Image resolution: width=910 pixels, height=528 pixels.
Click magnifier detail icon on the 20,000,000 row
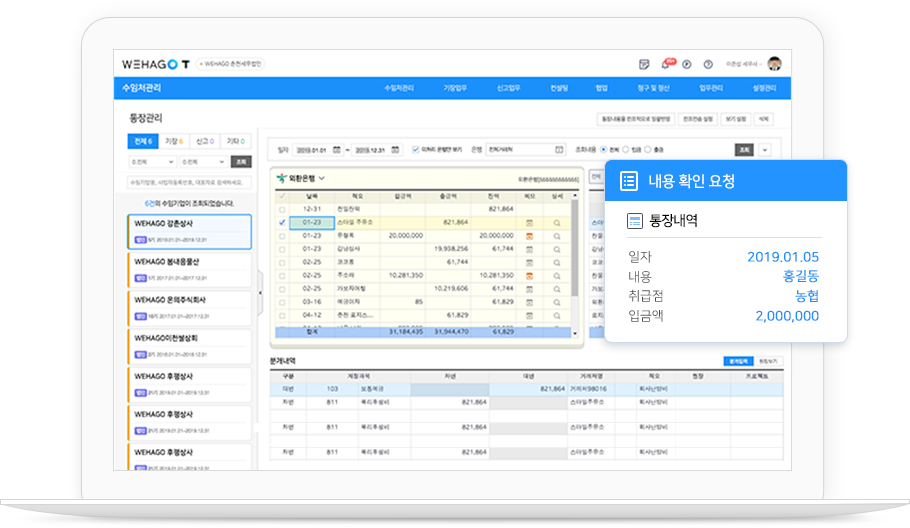[557, 236]
